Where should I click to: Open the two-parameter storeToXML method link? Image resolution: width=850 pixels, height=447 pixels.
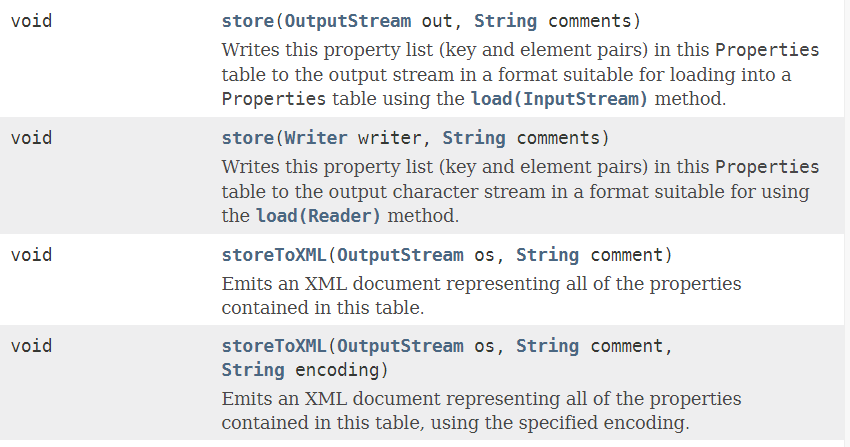[274, 254]
